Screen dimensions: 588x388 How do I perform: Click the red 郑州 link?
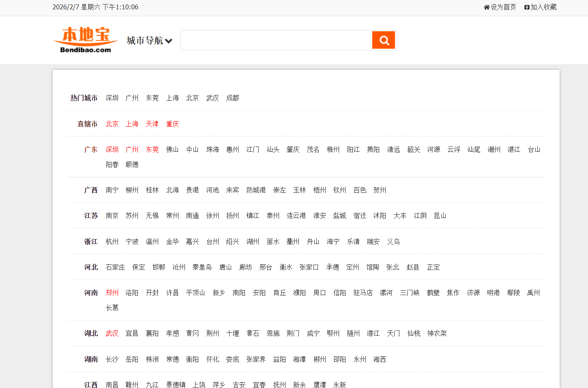pos(112,293)
